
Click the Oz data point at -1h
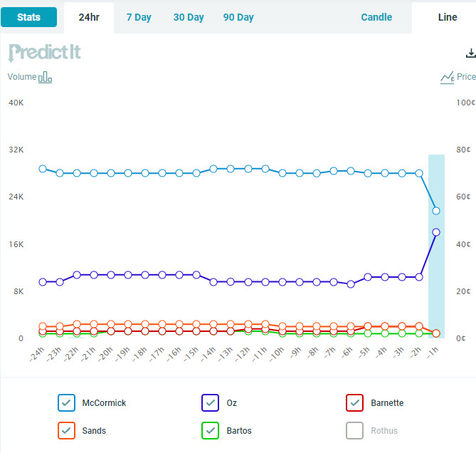tap(436, 232)
